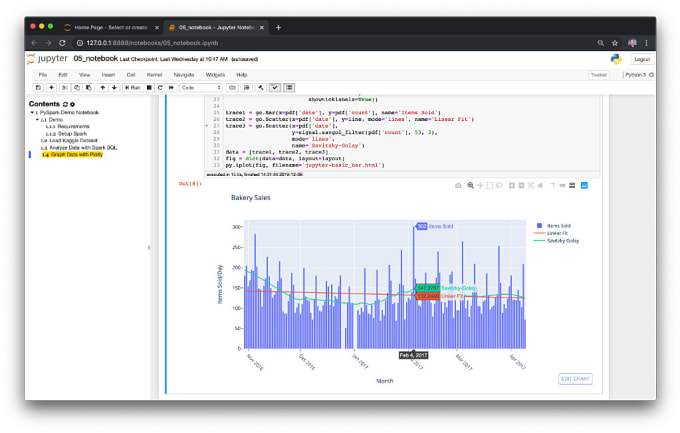Open the command palette keyboard icon
Screen dimensions: 680x433
tap(232, 88)
